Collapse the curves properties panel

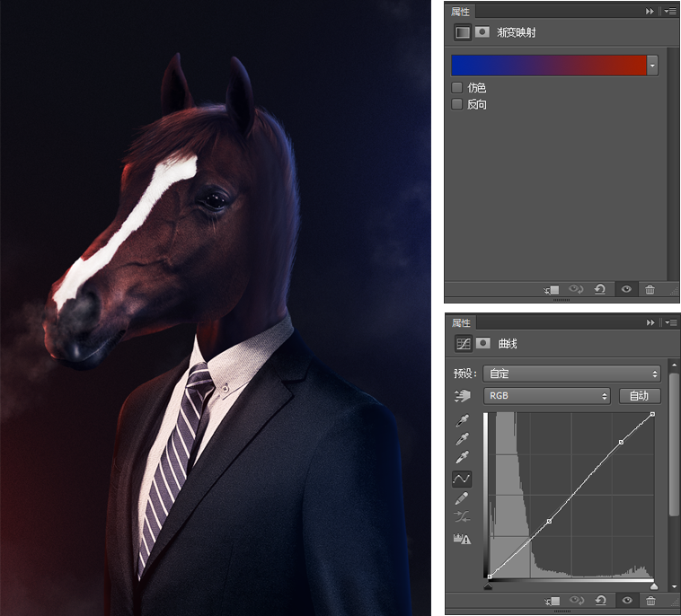[x=650, y=322]
